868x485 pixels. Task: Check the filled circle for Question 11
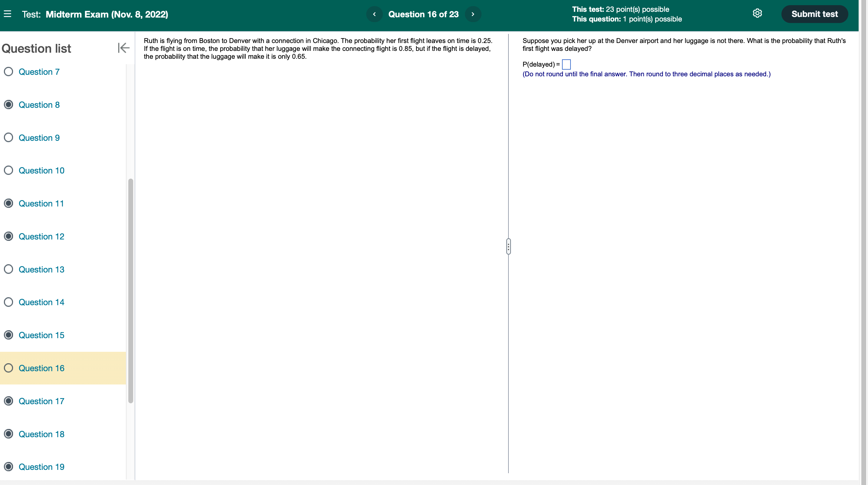tap(8, 203)
